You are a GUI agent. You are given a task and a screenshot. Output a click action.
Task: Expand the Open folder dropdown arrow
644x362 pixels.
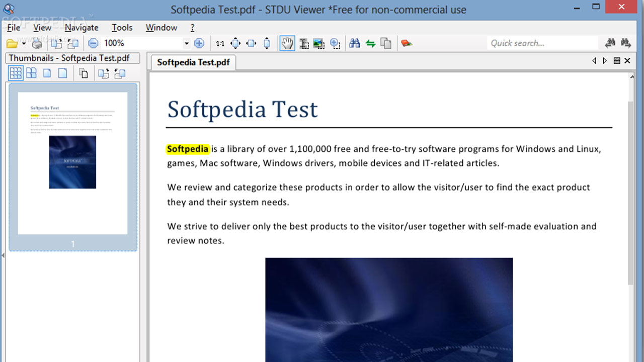coord(24,44)
